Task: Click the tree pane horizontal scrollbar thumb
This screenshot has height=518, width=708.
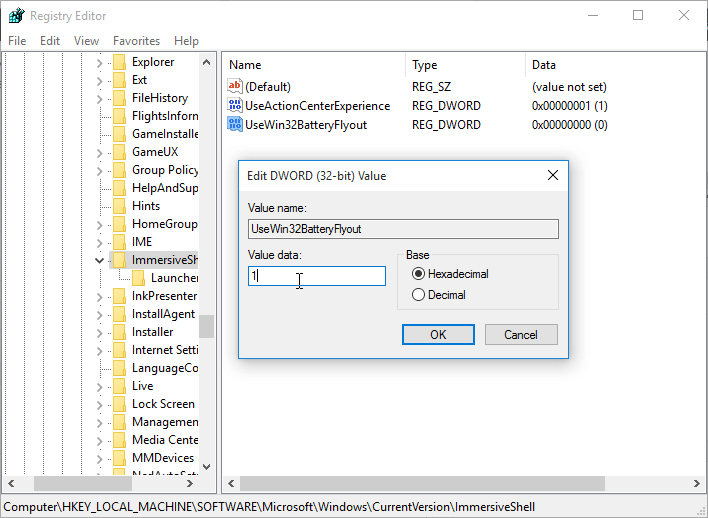Action: click(x=83, y=483)
